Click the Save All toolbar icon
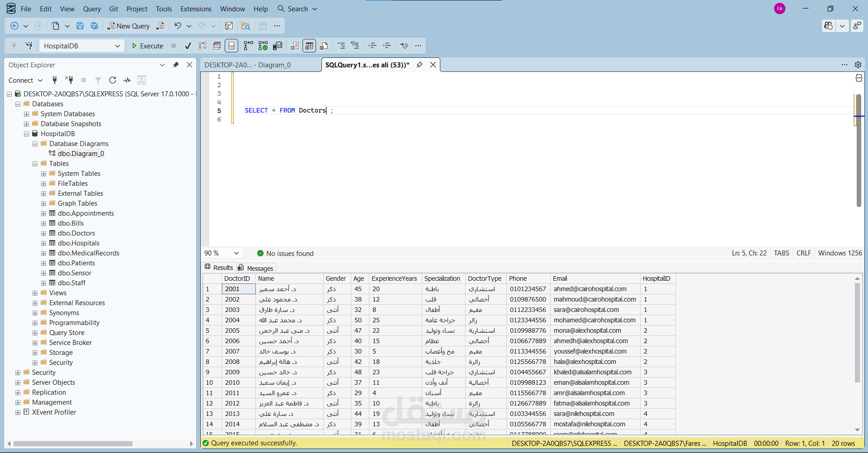Image resolution: width=868 pixels, height=453 pixels. point(94,26)
